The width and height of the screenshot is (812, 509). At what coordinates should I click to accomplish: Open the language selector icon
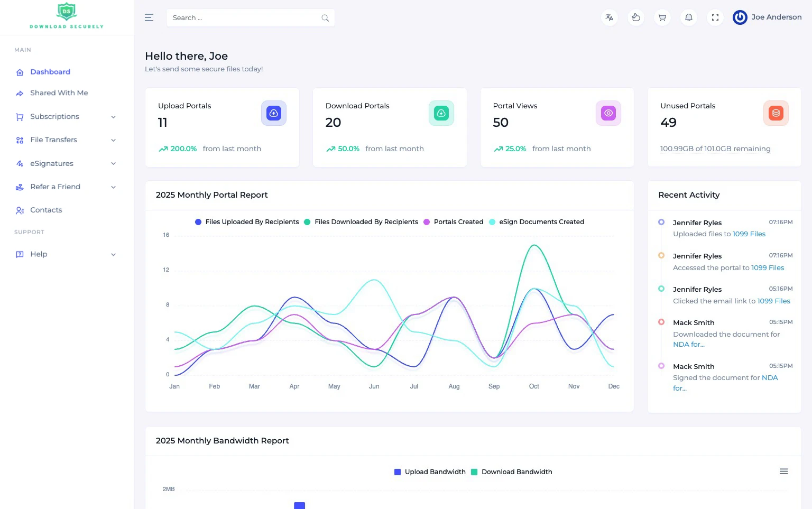[x=609, y=17]
